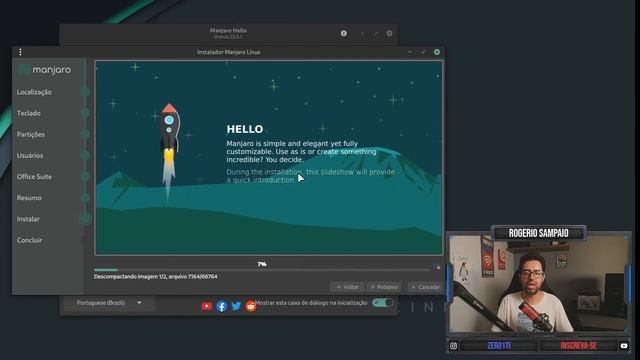Toggle show dialog at startup switch
This screenshot has width=640, height=360.
point(382,303)
